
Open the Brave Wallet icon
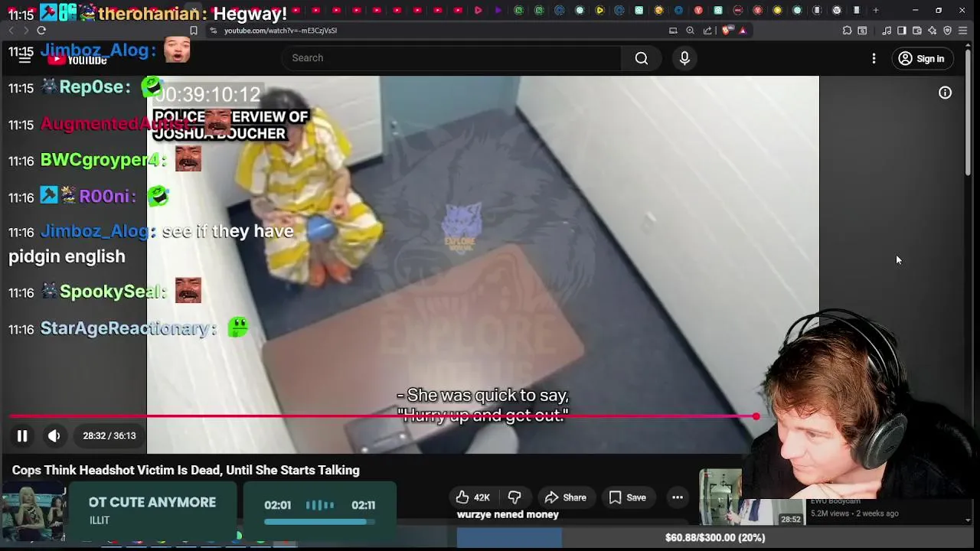(917, 31)
